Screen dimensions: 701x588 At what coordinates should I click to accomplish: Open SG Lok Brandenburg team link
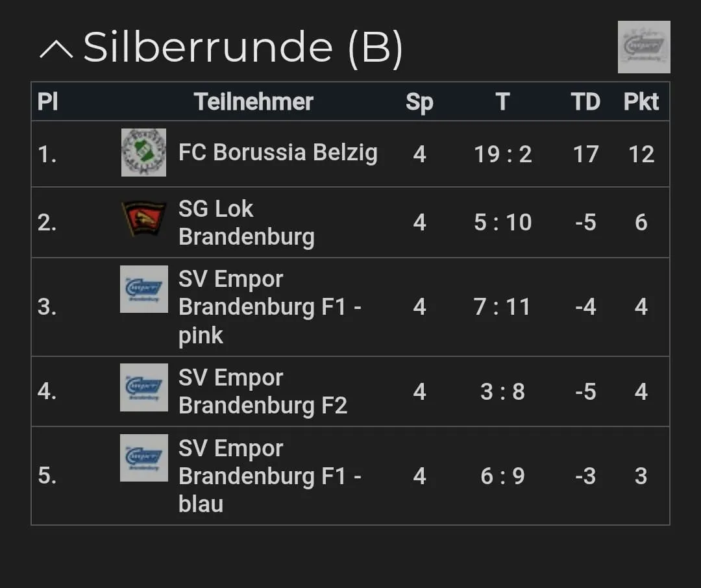pyautogui.click(x=245, y=223)
